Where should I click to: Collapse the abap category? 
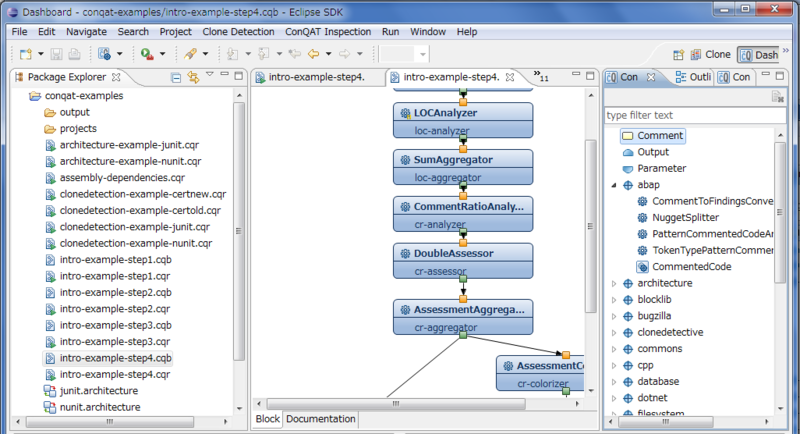614,185
